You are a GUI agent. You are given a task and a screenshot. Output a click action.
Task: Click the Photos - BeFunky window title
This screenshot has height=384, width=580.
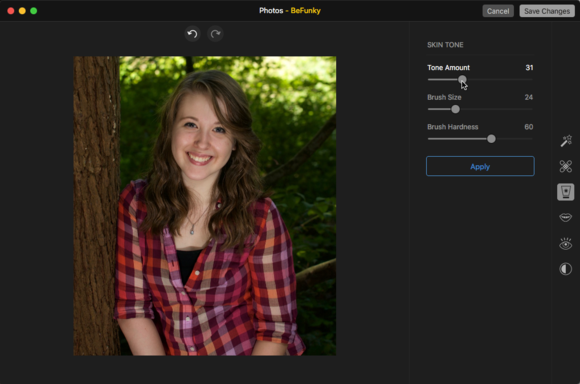click(x=290, y=11)
